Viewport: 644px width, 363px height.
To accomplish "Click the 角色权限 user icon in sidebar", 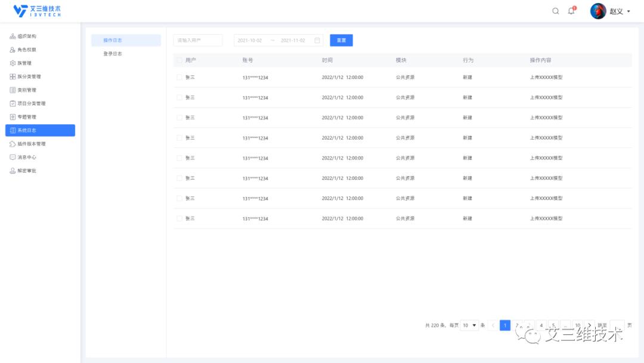I will pyautogui.click(x=13, y=50).
